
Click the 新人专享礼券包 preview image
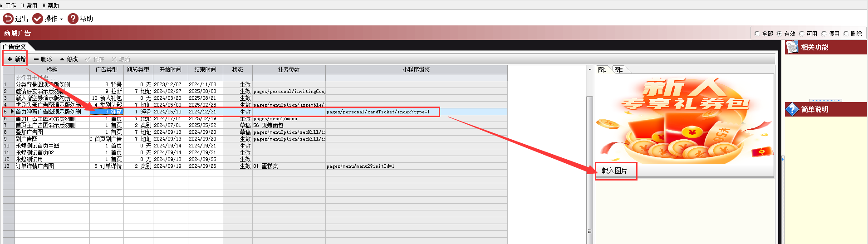point(685,119)
